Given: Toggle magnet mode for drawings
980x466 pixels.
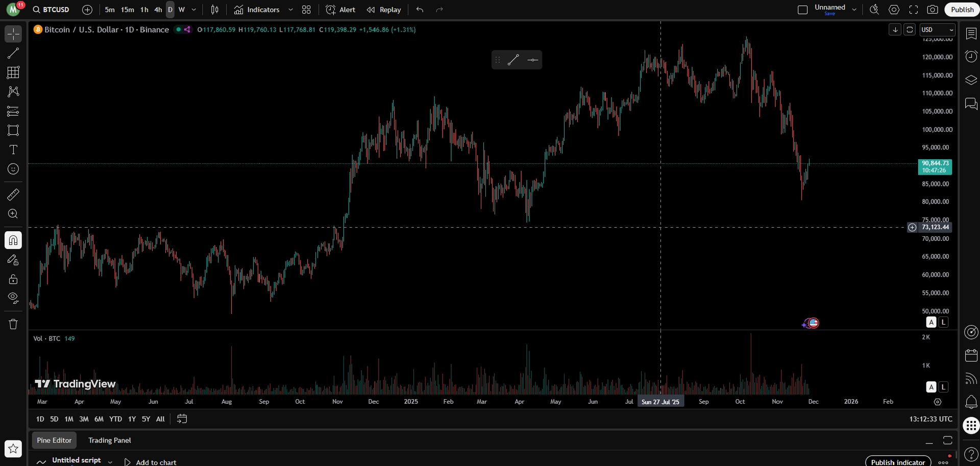Looking at the screenshot, I should click(13, 240).
